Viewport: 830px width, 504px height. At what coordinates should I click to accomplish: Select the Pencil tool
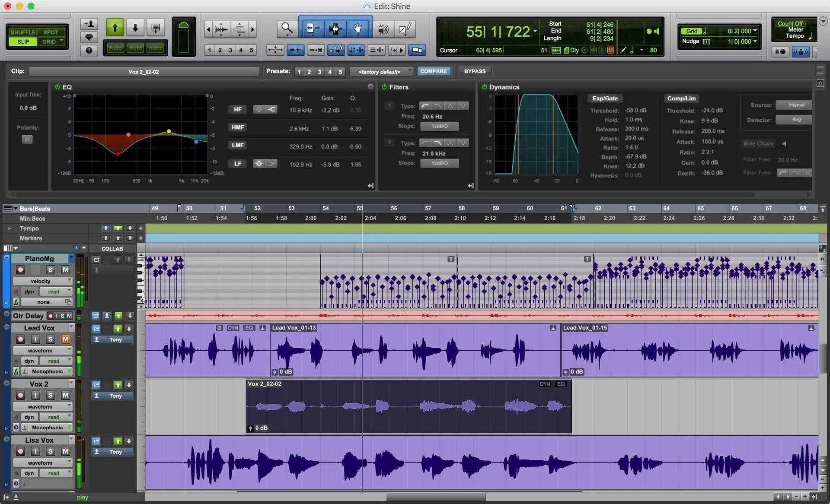coord(405,29)
